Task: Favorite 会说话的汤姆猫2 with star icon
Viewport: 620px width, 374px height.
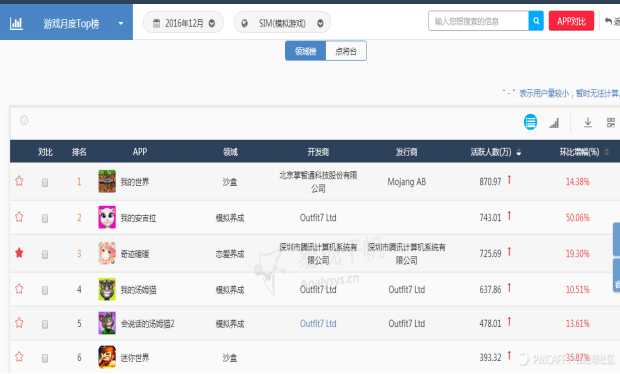Action: (x=19, y=323)
